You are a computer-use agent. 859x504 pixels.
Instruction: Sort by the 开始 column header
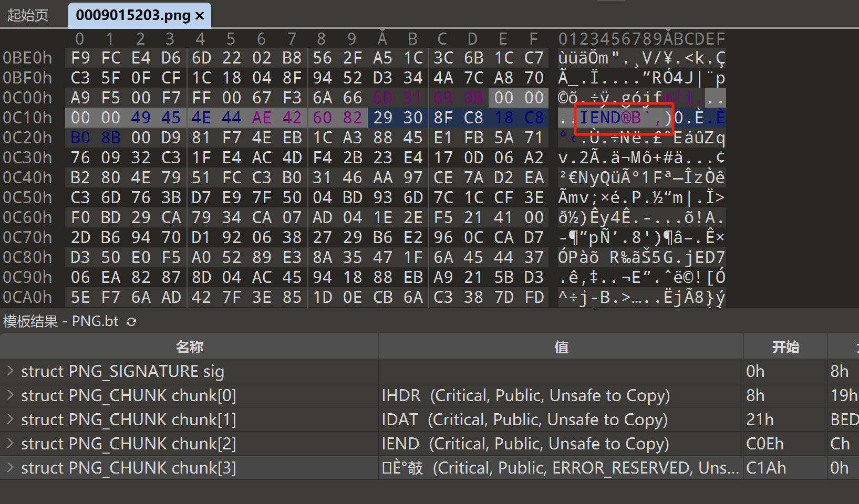785,346
